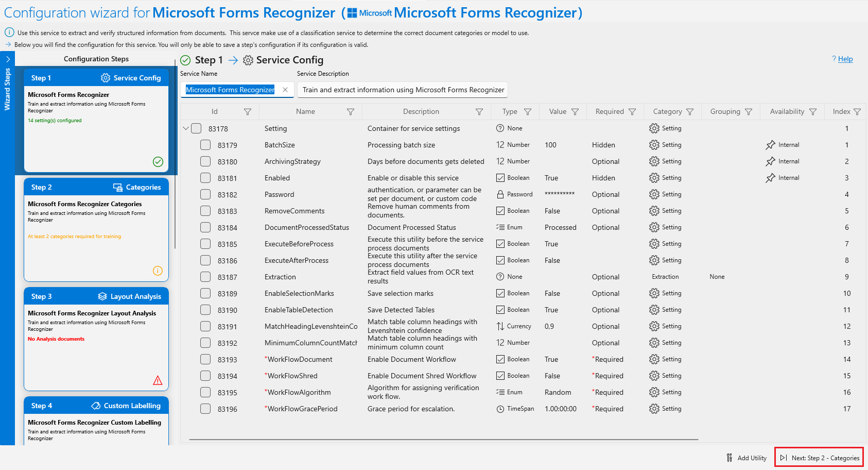Filter the Grouping column
This screenshot has height=470, width=868.
749,112
